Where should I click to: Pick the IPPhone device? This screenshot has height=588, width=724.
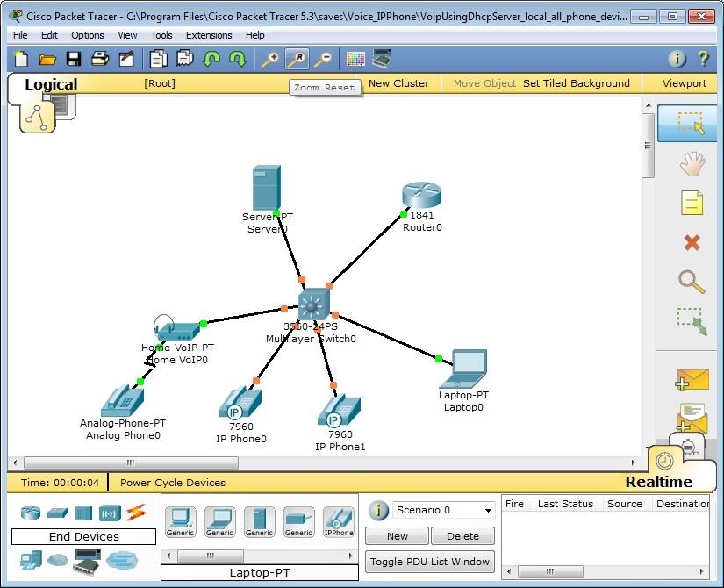tap(339, 522)
